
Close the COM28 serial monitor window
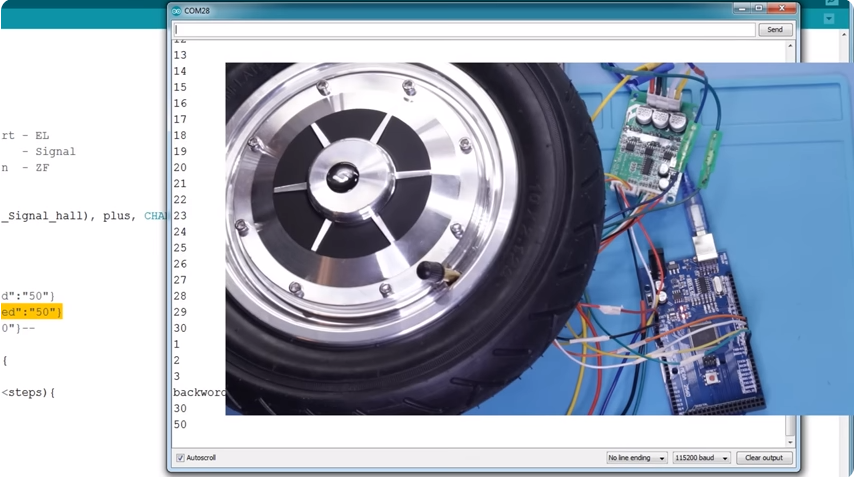782,9
